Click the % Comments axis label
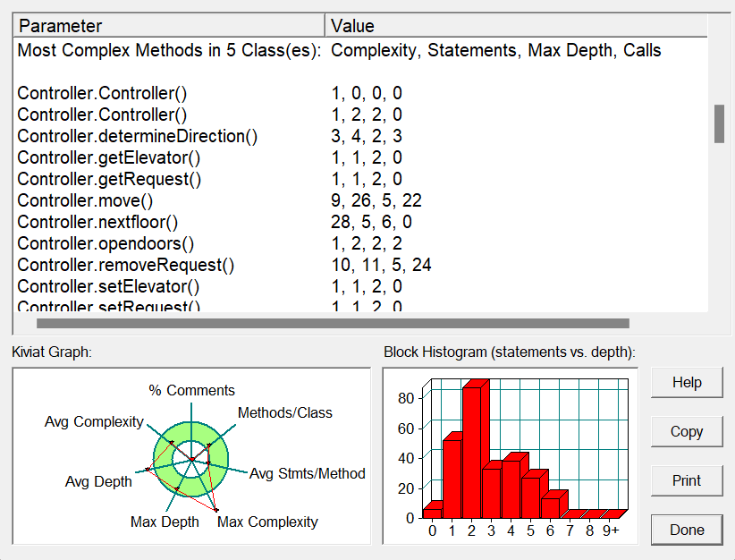 [x=191, y=390]
